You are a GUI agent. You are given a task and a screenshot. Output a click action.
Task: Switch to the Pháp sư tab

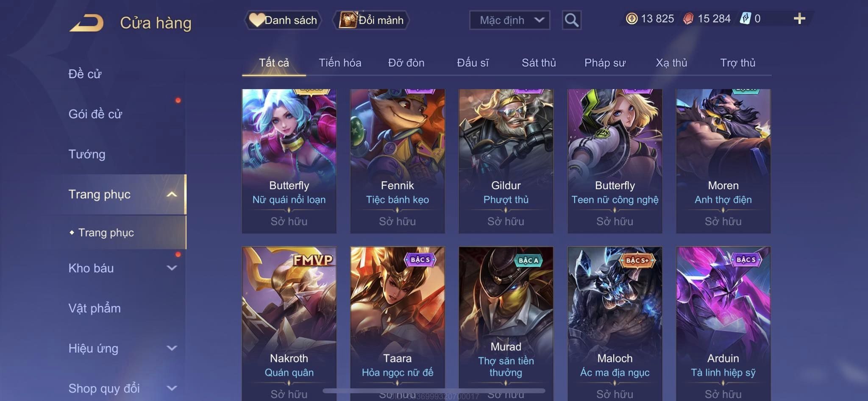(x=605, y=63)
